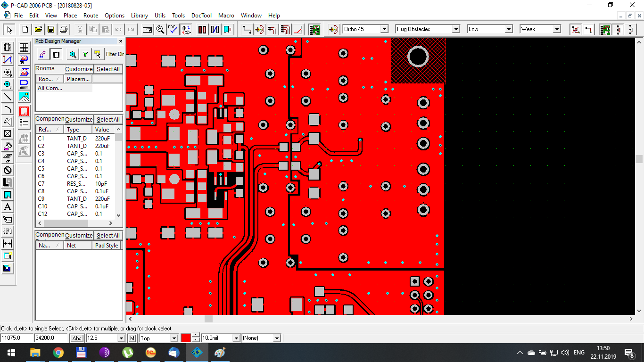The height and width of the screenshot is (362, 644).
Task: Click the Zoom window magnifier icon
Action: click(x=160, y=29)
